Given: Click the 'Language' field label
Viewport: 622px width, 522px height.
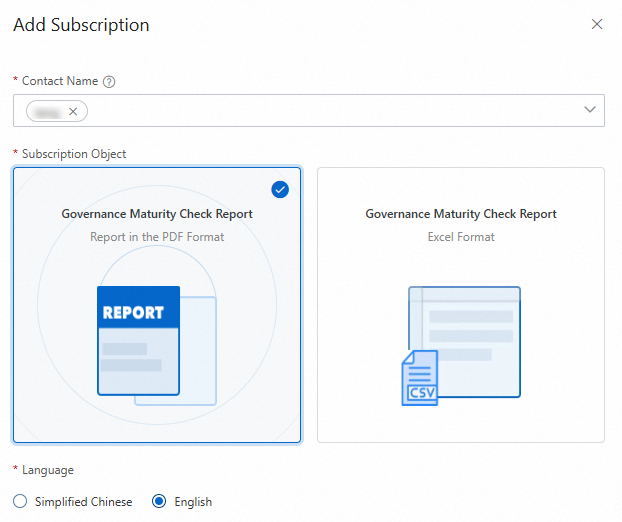Looking at the screenshot, I should (x=48, y=470).
